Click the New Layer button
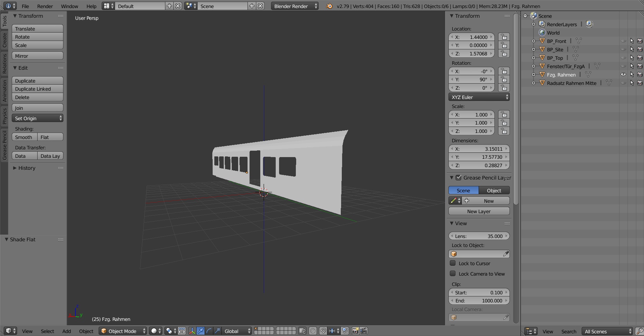The width and height of the screenshot is (644, 336). point(479,211)
